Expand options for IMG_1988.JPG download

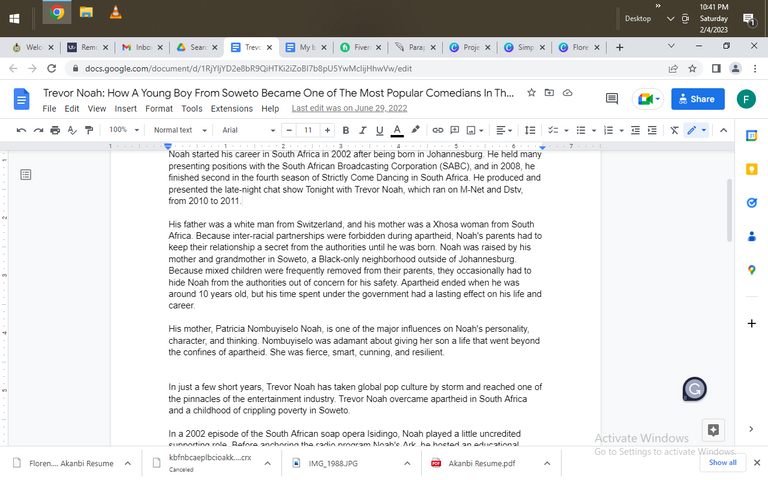[408, 463]
